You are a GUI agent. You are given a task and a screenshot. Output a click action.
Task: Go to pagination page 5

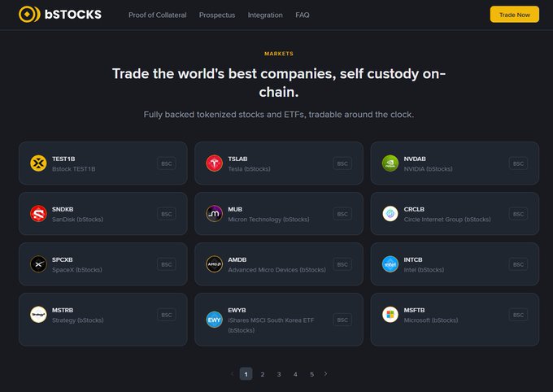(311, 374)
